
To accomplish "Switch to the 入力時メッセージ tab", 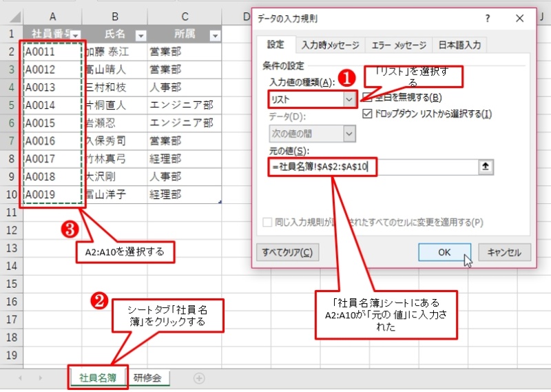I will coord(330,45).
